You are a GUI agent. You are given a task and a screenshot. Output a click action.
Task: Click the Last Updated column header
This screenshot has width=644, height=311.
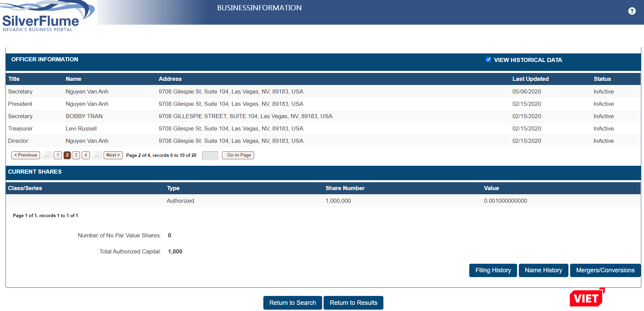coord(530,79)
